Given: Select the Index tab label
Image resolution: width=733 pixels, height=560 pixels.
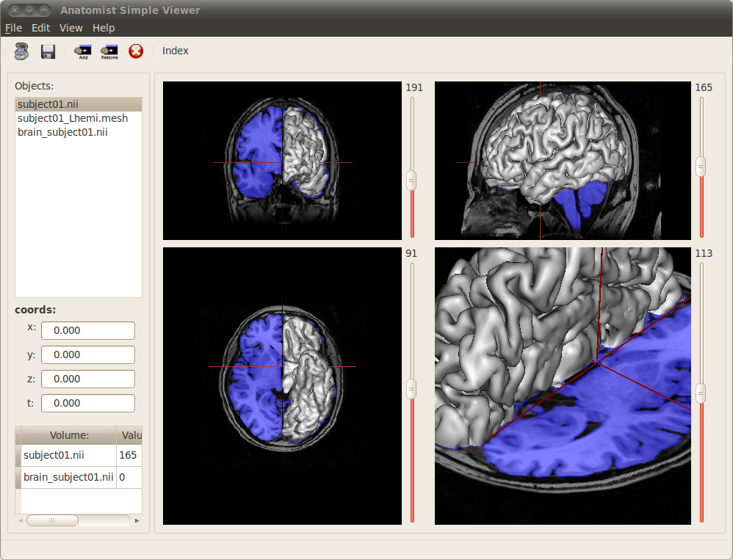Looking at the screenshot, I should (176, 51).
